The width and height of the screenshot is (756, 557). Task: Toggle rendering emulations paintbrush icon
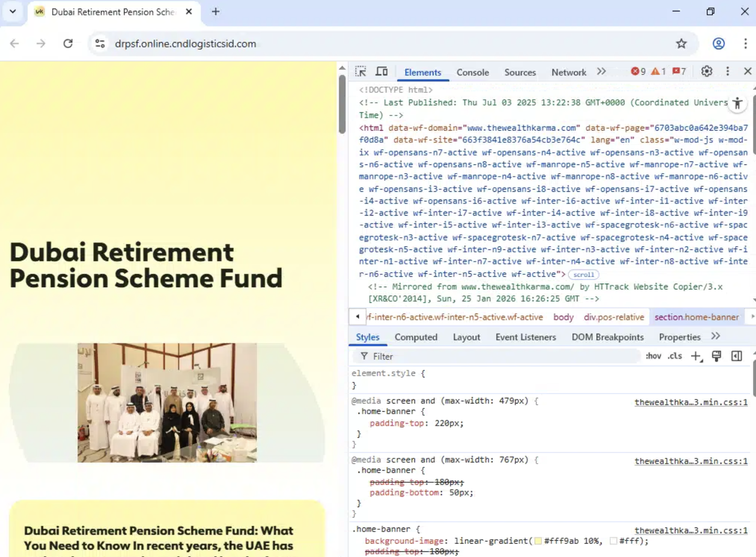coord(717,356)
